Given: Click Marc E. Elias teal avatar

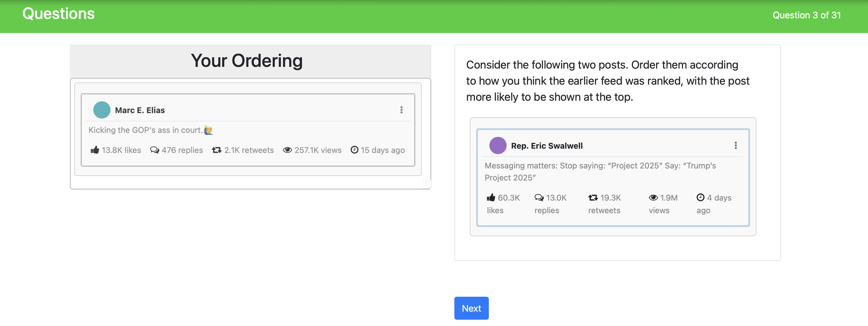Looking at the screenshot, I should tap(102, 110).
